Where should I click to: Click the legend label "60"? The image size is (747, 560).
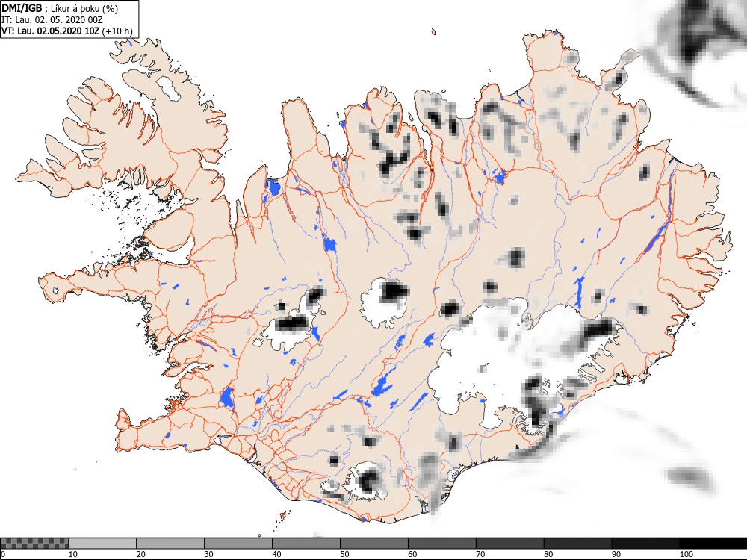[x=412, y=554]
